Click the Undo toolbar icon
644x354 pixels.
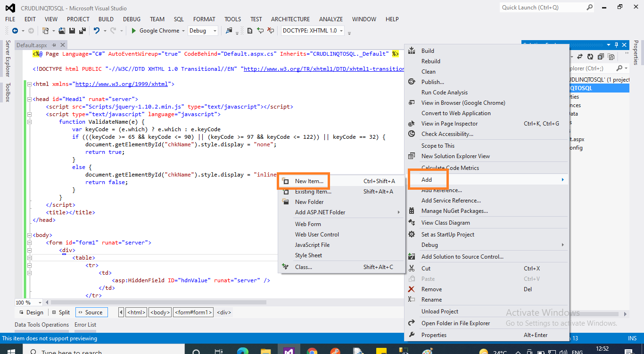[x=96, y=31]
